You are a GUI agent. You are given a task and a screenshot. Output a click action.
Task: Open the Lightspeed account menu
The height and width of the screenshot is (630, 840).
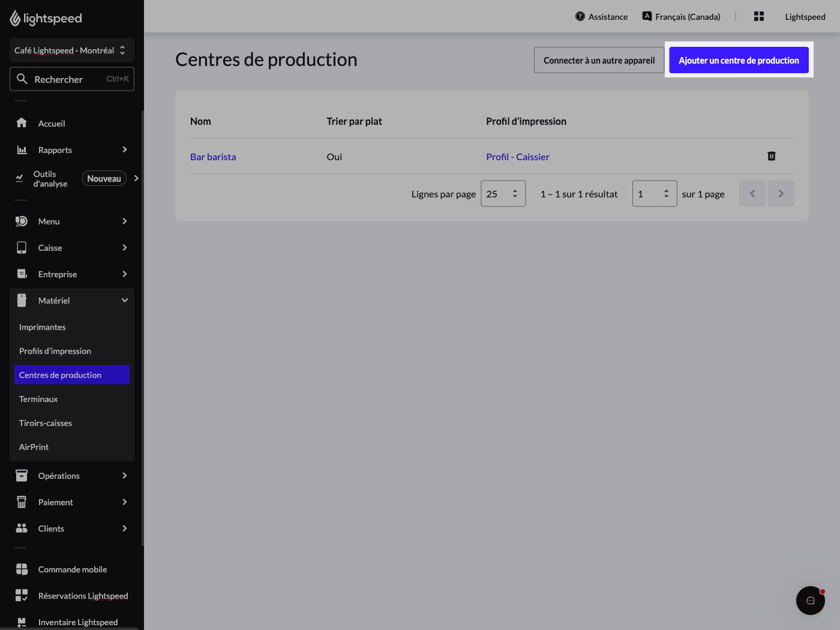805,17
